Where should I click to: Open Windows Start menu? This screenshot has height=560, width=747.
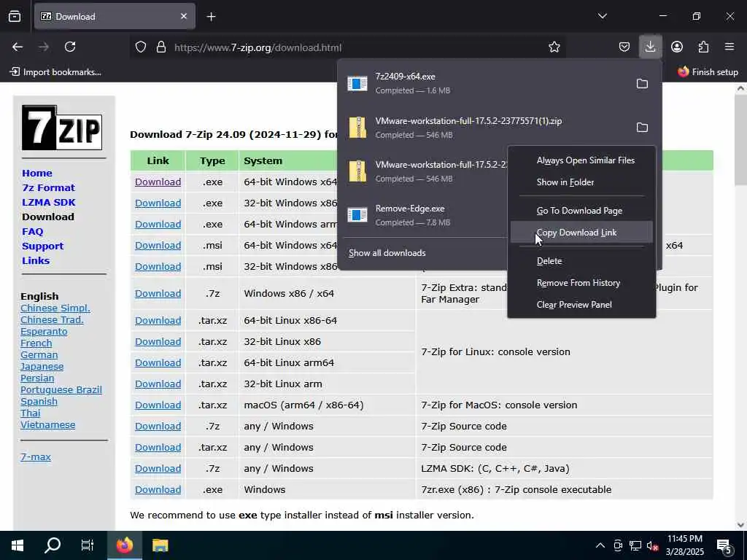click(x=18, y=545)
